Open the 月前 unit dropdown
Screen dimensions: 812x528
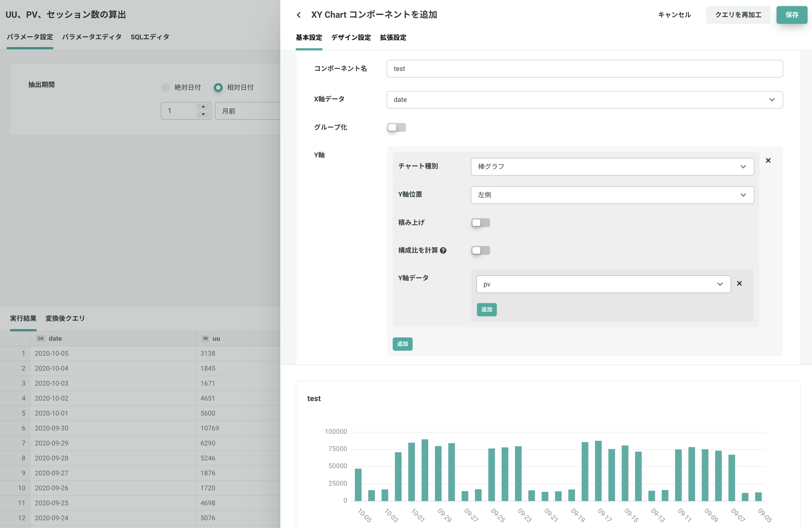(x=248, y=111)
